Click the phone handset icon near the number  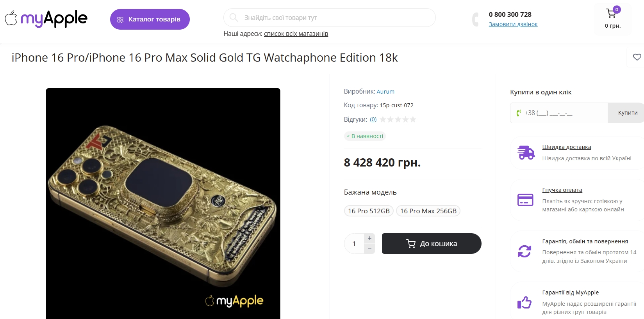coord(475,19)
